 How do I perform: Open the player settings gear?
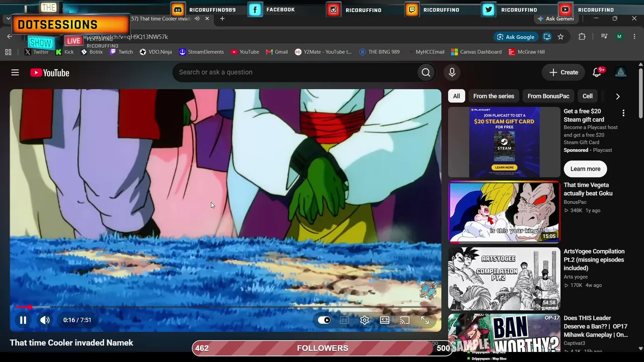point(365,320)
